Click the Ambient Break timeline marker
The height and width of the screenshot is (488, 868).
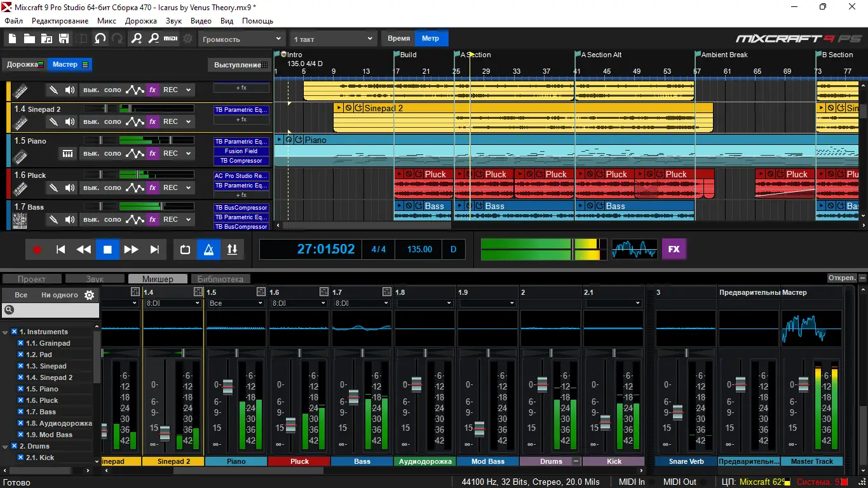coord(724,55)
